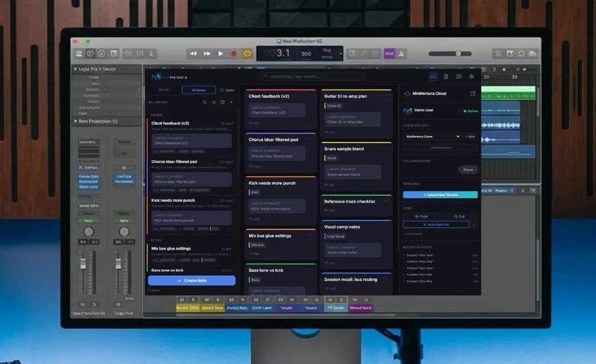Click the New project button beside dropdown

click(470, 136)
